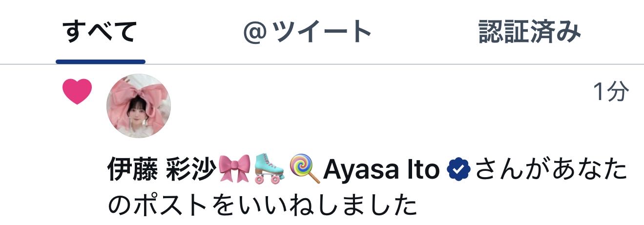
Task: Tap the blue verified checkmark badge
Action: pyautogui.click(x=458, y=170)
